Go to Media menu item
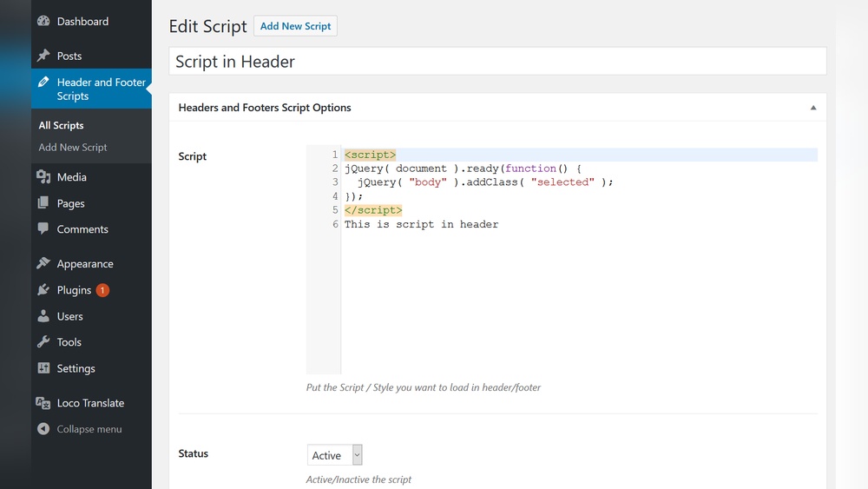This screenshot has height=489, width=868. coord(71,177)
